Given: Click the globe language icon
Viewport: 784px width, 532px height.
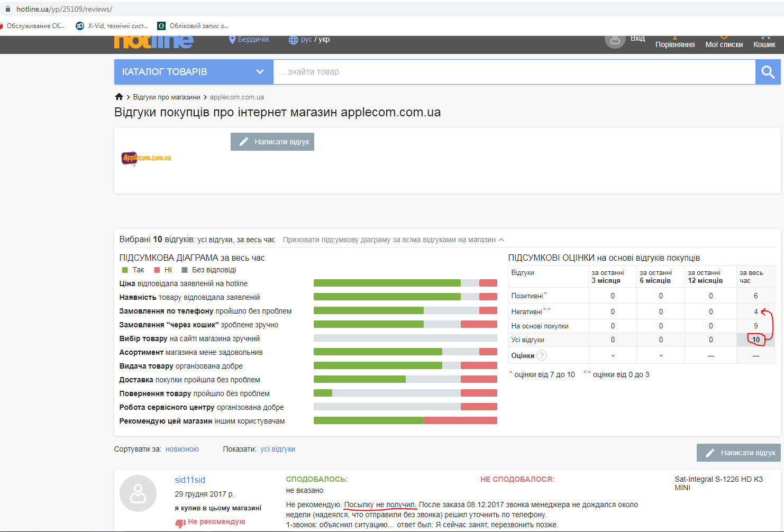Looking at the screenshot, I should tap(293, 40).
